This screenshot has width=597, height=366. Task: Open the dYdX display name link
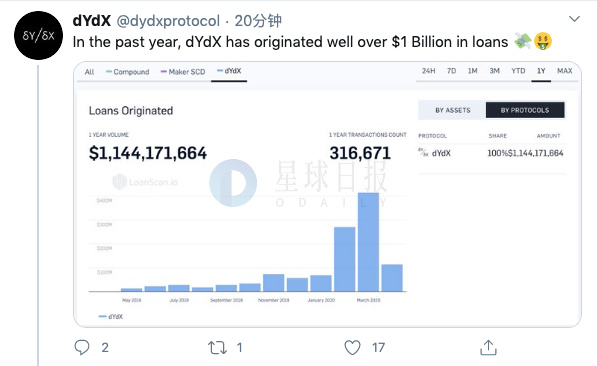(x=92, y=21)
